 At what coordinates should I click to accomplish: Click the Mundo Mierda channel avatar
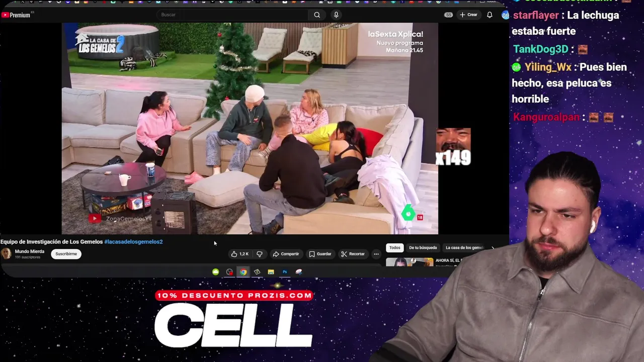point(6,254)
